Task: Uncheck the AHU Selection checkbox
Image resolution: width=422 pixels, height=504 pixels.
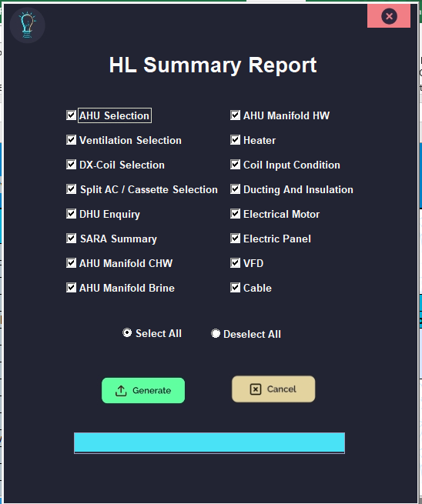Action: 71,115
